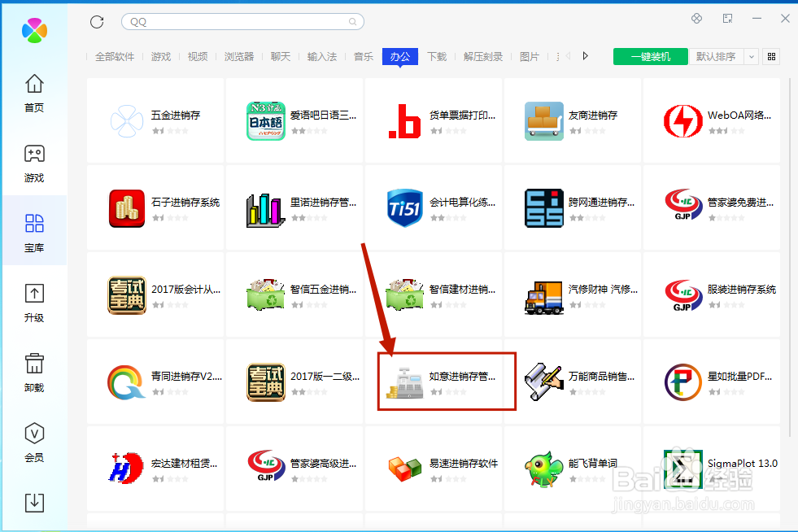Image resolution: width=798 pixels, height=532 pixels.
Task: Click the mini-mode window icon
Action: coord(728,19)
